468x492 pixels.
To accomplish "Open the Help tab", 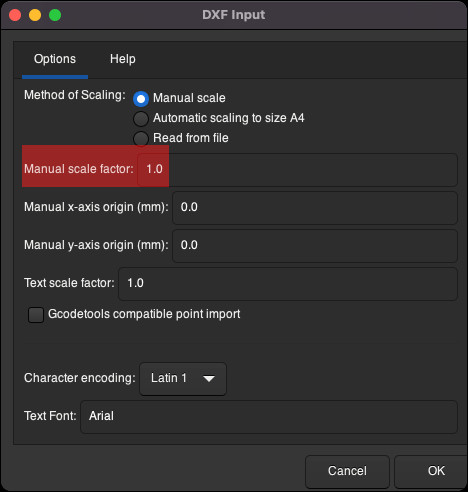I will click(x=123, y=59).
